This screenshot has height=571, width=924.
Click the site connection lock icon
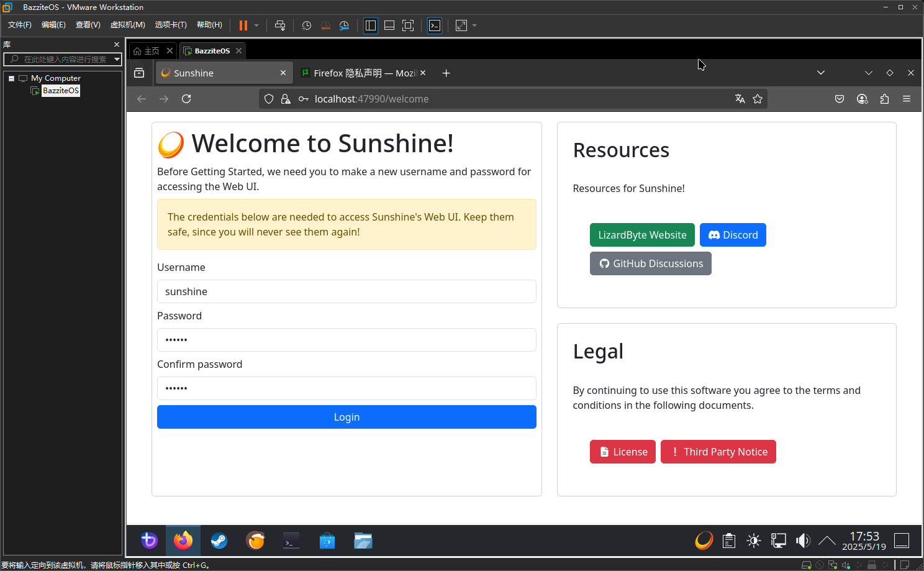pos(286,99)
